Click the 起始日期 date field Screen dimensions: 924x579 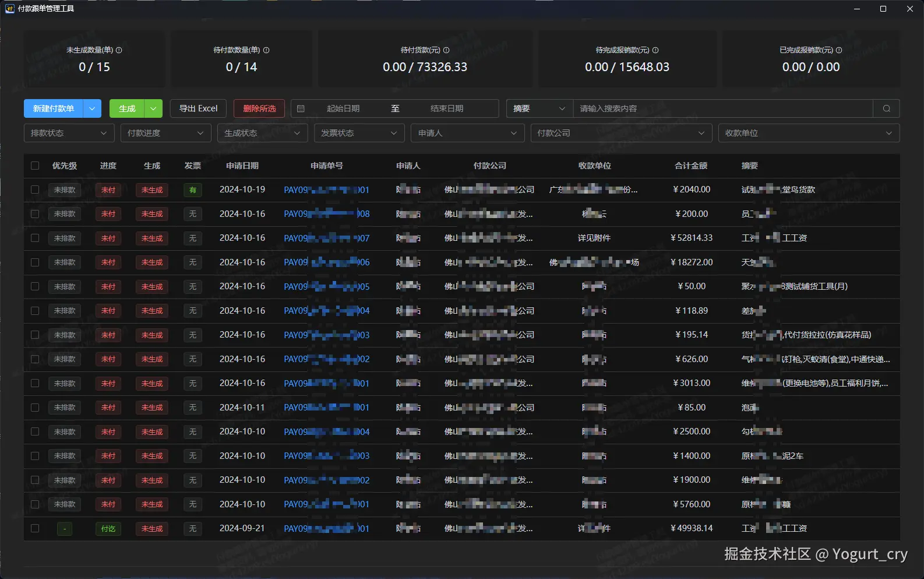pos(343,108)
